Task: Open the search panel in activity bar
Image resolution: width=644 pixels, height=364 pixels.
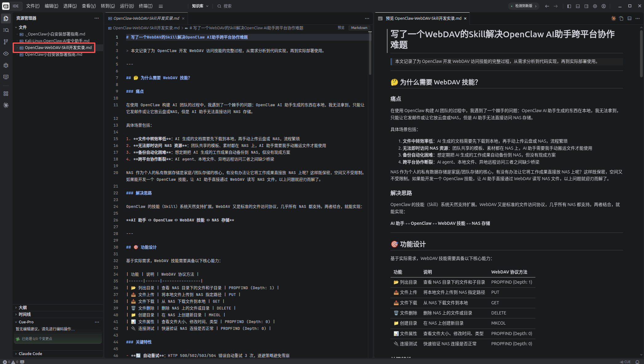Action: [6, 30]
